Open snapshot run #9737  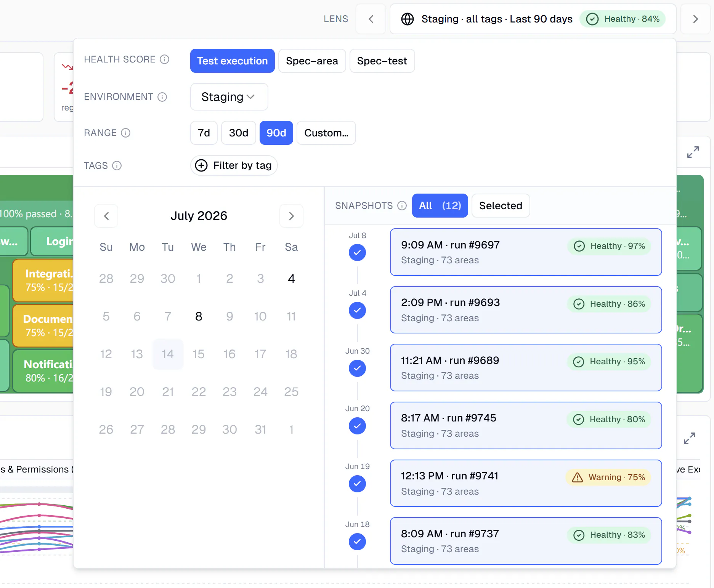526,541
